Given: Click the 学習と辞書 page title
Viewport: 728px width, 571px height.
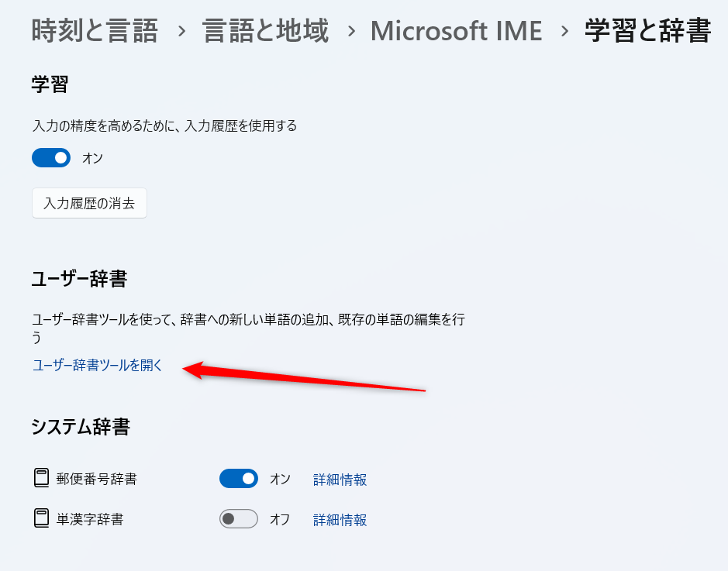Looking at the screenshot, I should click(x=647, y=31).
